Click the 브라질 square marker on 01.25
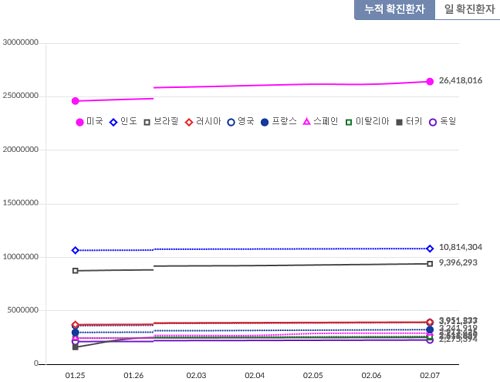 click(x=75, y=271)
